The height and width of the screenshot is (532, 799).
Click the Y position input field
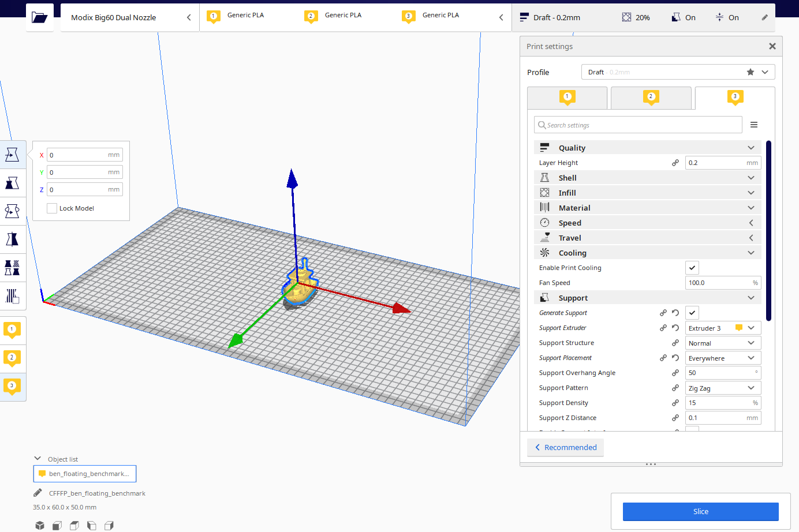pos(85,172)
